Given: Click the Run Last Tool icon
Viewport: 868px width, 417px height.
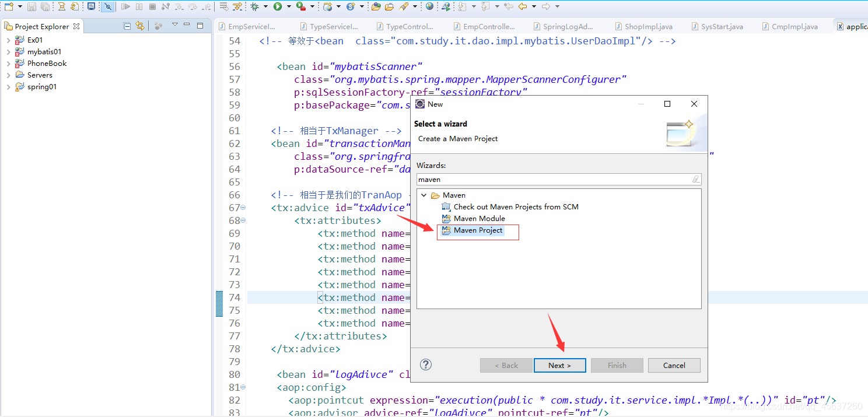Looking at the screenshot, I should point(300,6).
